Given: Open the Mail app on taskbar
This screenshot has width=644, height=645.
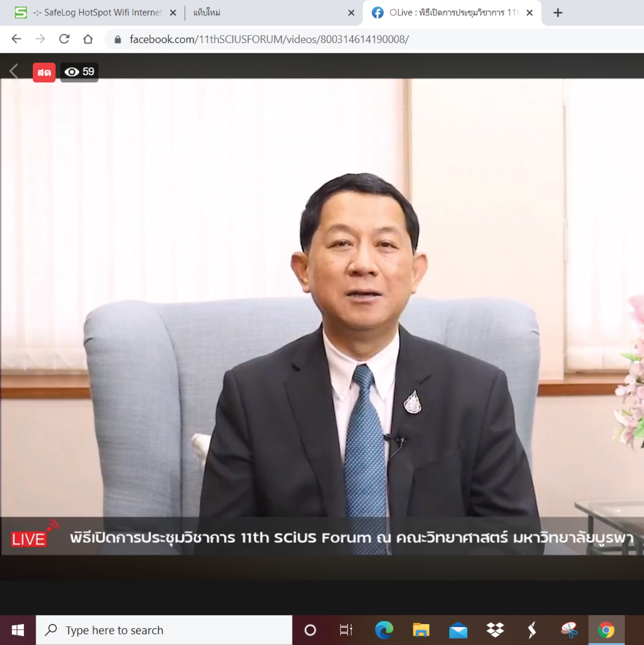Looking at the screenshot, I should tap(458, 630).
